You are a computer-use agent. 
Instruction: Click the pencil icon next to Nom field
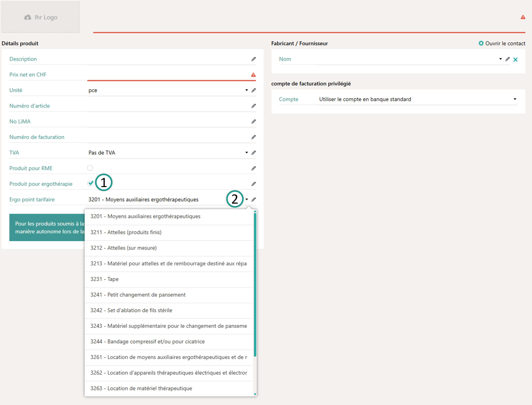point(507,59)
